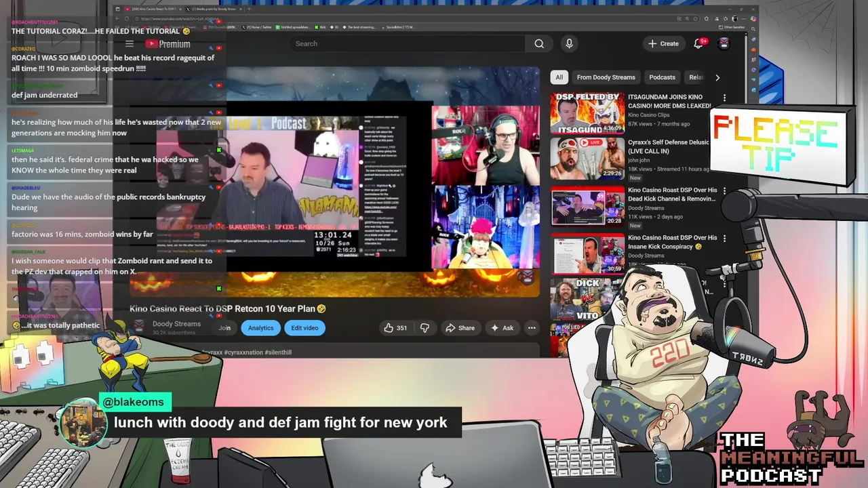Click the browser back arrow
868x488 pixels.
(x=119, y=18)
